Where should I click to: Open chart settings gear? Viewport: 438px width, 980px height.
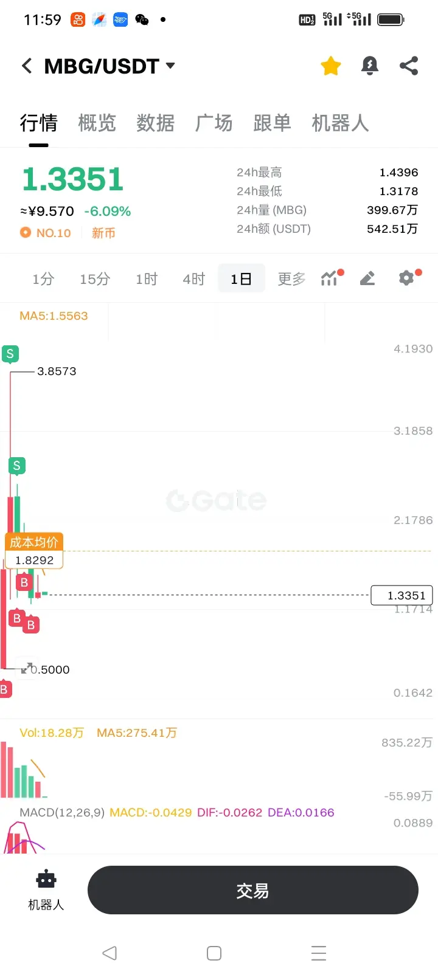(408, 278)
